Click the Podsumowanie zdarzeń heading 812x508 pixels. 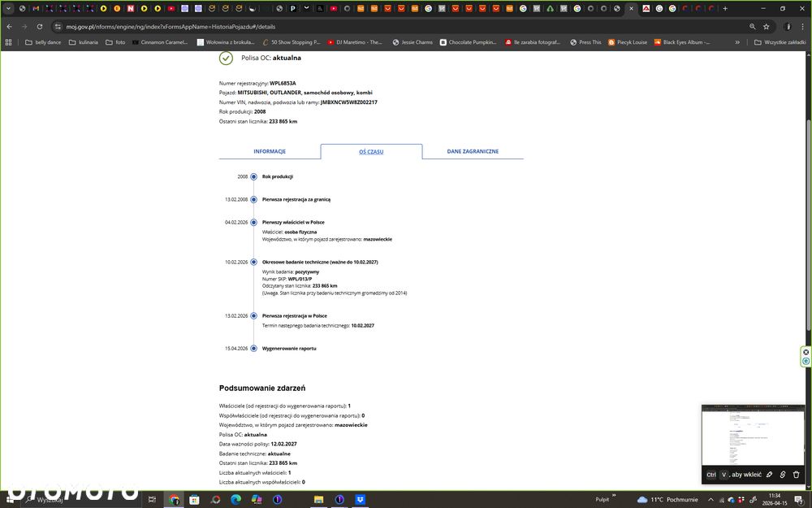pyautogui.click(x=262, y=388)
